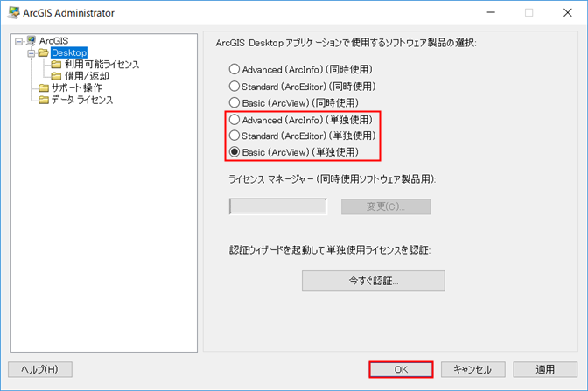The image size is (588, 391).
Task: Open サポート操作 tree item
Action: 76,88
